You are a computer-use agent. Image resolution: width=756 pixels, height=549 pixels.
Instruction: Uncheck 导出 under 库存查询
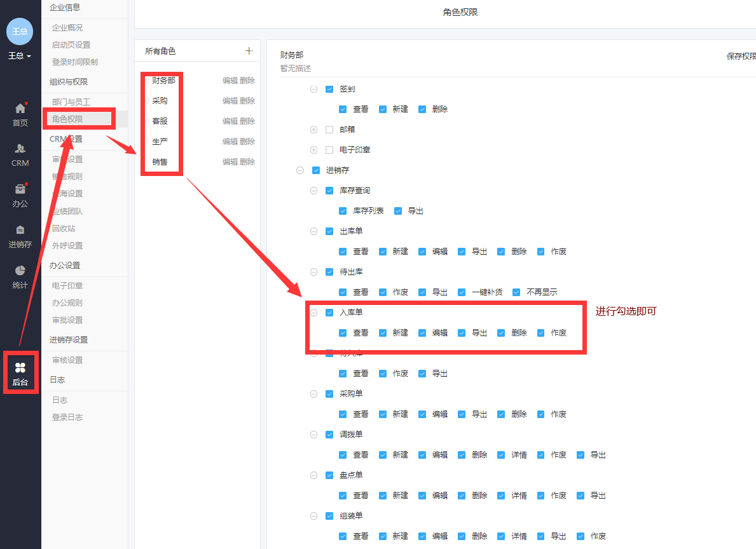pos(398,211)
